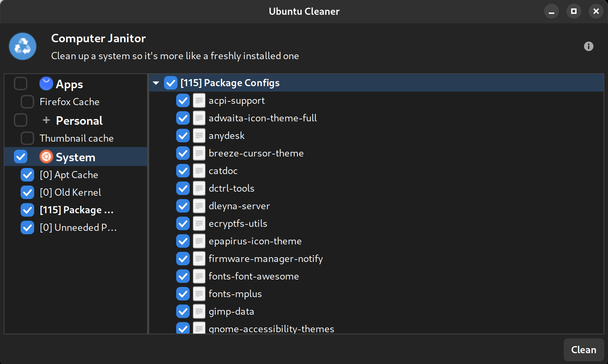608x364 pixels.
Task: Click the plus icon beside Personal
Action: (x=46, y=120)
